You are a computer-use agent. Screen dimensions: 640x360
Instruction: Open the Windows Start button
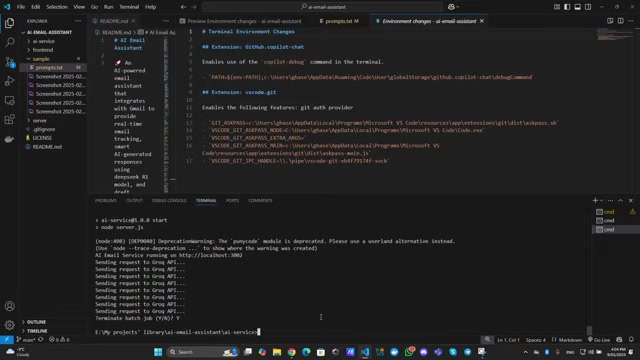coord(158,352)
